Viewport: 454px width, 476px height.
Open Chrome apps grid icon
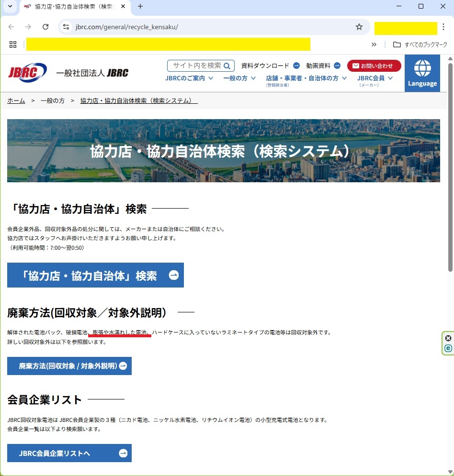13,44
